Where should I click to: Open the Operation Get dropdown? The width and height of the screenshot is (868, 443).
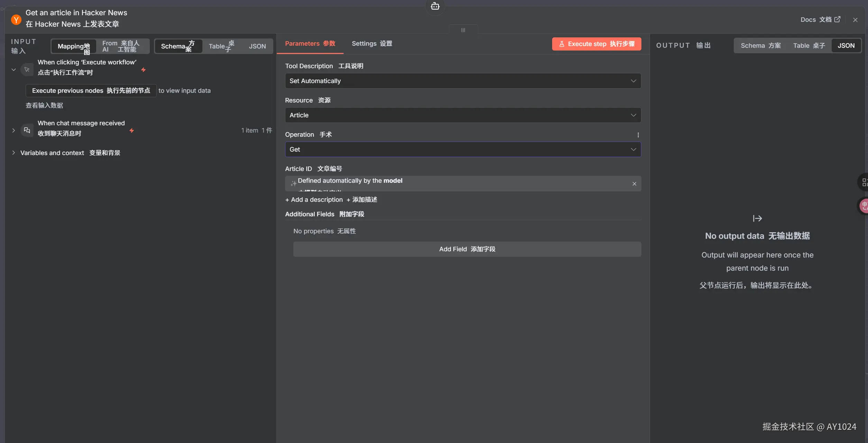tap(463, 150)
